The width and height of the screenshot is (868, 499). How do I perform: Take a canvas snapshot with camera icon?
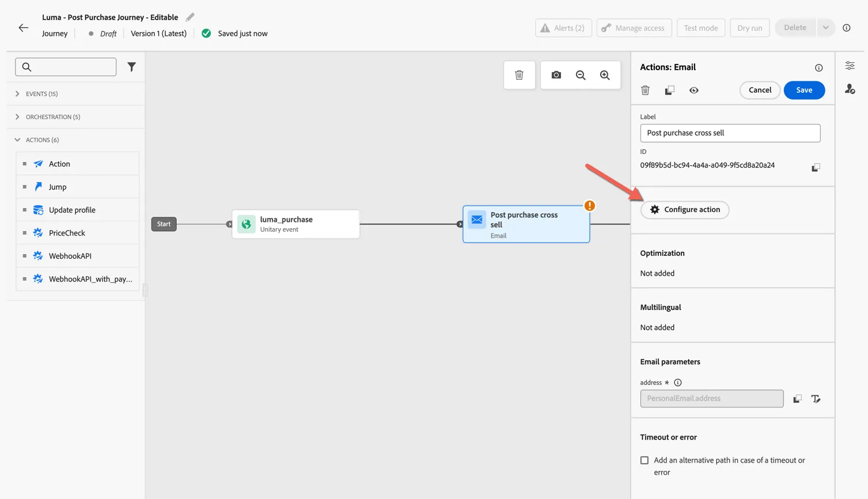click(x=556, y=75)
